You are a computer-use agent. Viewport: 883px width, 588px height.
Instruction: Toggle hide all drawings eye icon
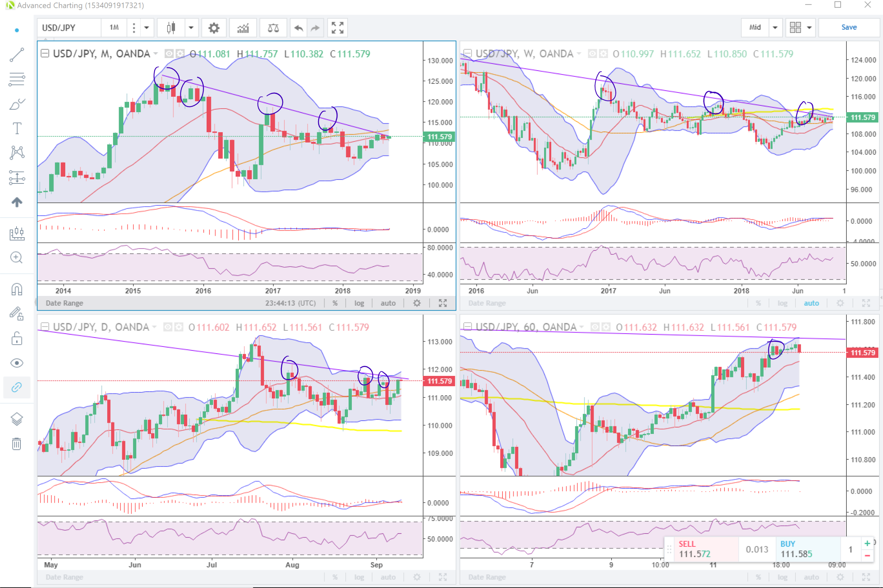17,363
